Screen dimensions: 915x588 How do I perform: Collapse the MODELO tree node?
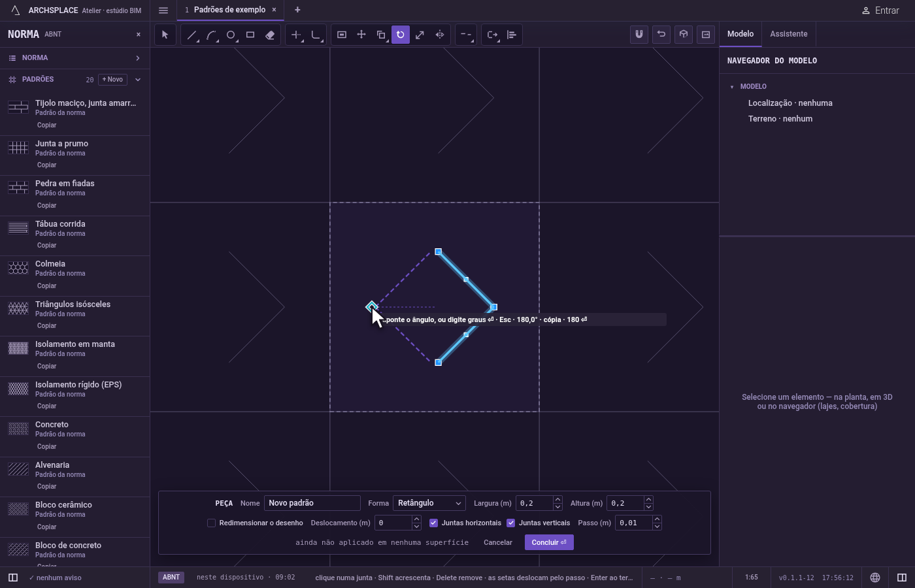pos(732,87)
